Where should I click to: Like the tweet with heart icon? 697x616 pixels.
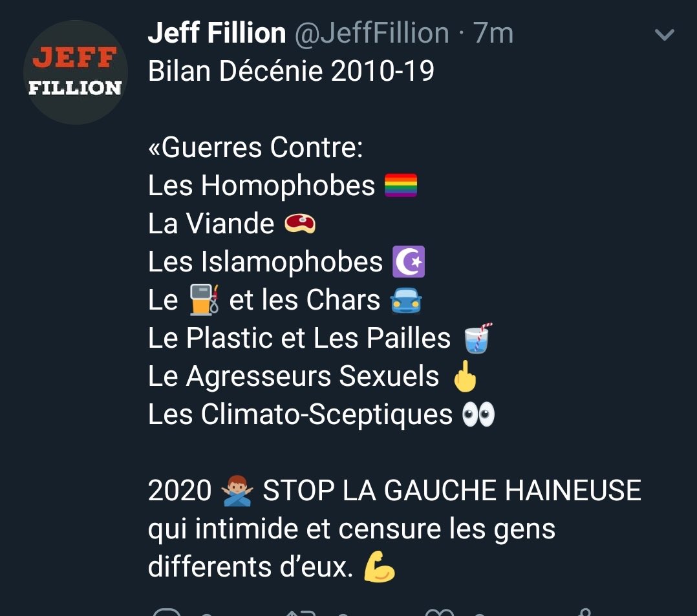[x=440, y=613]
